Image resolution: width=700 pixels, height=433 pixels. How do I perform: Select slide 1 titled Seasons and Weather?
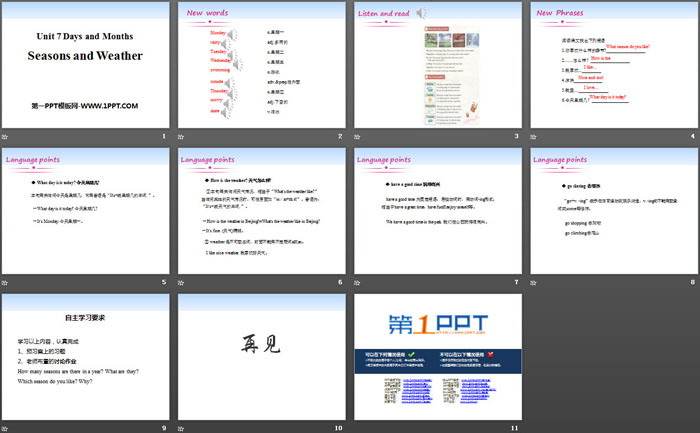[x=85, y=65]
